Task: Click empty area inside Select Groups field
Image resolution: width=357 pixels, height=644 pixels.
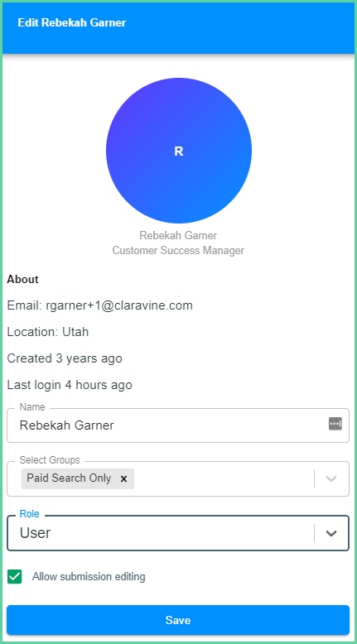Action: tap(222, 478)
